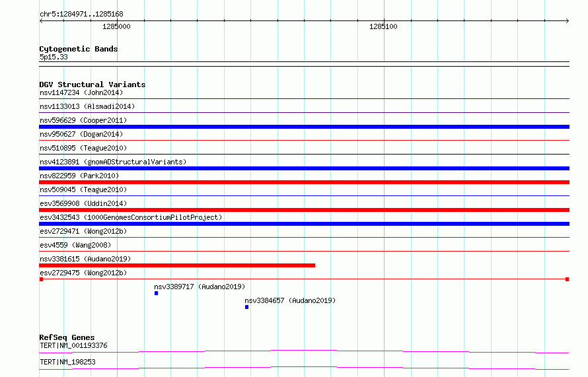The image size is (588, 377).
Task: Click the nsv3389717 (Audano2019) label
Action: [200, 287]
